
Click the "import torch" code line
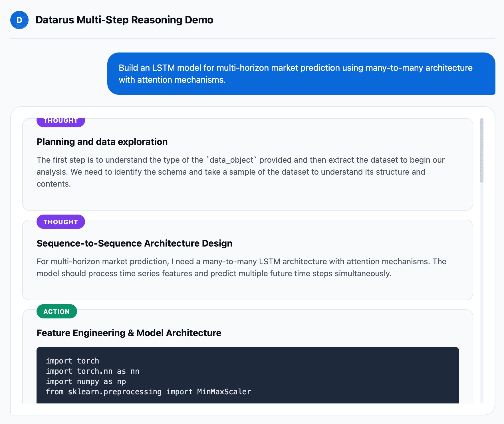pyautogui.click(x=72, y=361)
